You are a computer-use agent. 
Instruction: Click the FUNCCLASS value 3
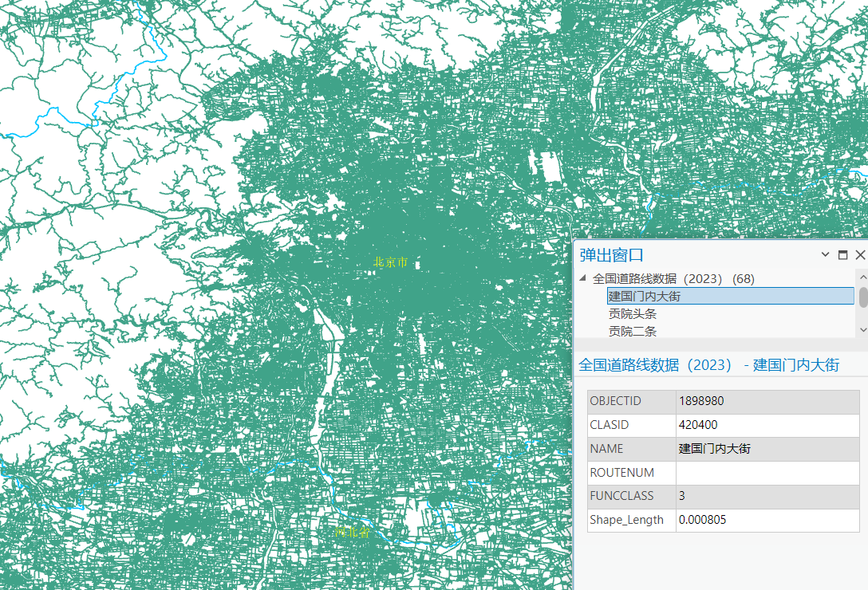click(767, 496)
